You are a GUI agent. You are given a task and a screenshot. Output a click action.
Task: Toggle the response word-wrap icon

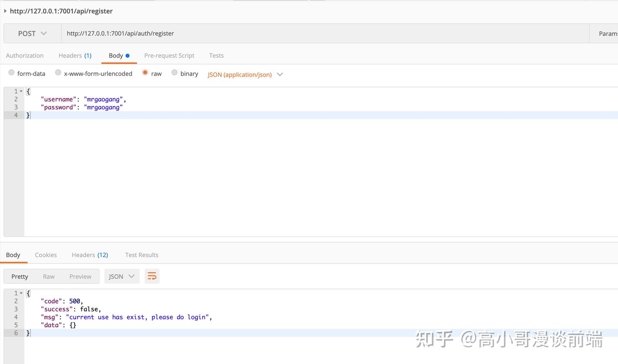pos(152,276)
